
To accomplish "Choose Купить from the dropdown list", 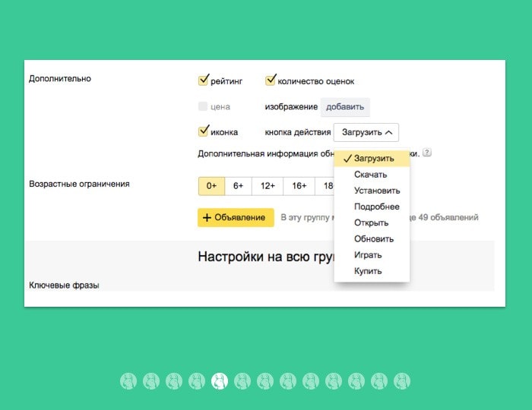I will pyautogui.click(x=372, y=271).
